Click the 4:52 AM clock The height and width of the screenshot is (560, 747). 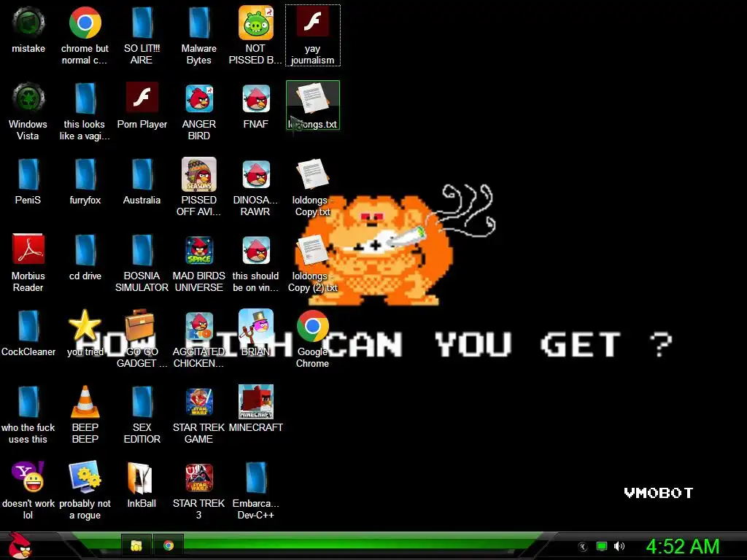tap(682, 546)
